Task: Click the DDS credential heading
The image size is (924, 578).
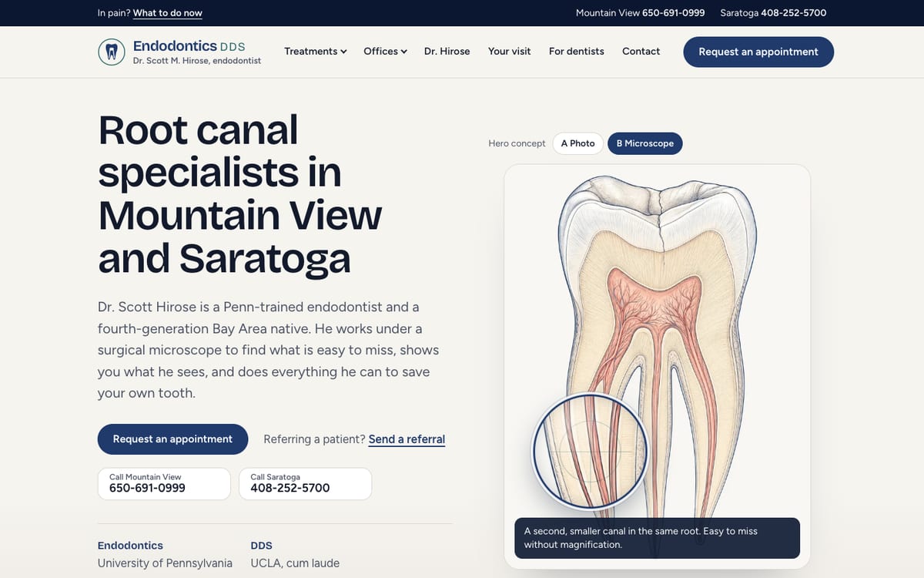Action: pos(261,546)
